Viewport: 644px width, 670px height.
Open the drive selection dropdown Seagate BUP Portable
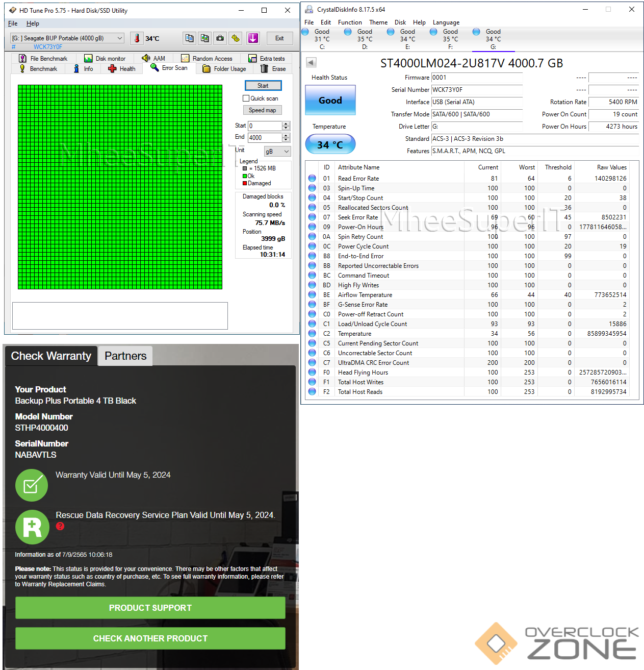67,38
